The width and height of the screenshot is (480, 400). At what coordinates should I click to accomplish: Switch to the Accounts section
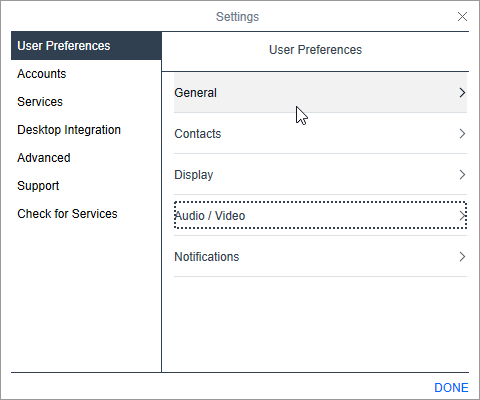[42, 74]
